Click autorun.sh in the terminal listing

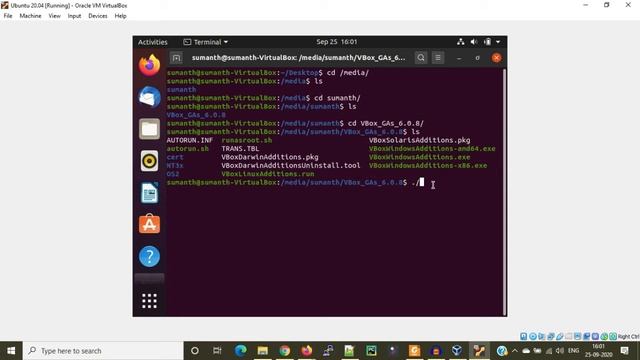coord(188,149)
